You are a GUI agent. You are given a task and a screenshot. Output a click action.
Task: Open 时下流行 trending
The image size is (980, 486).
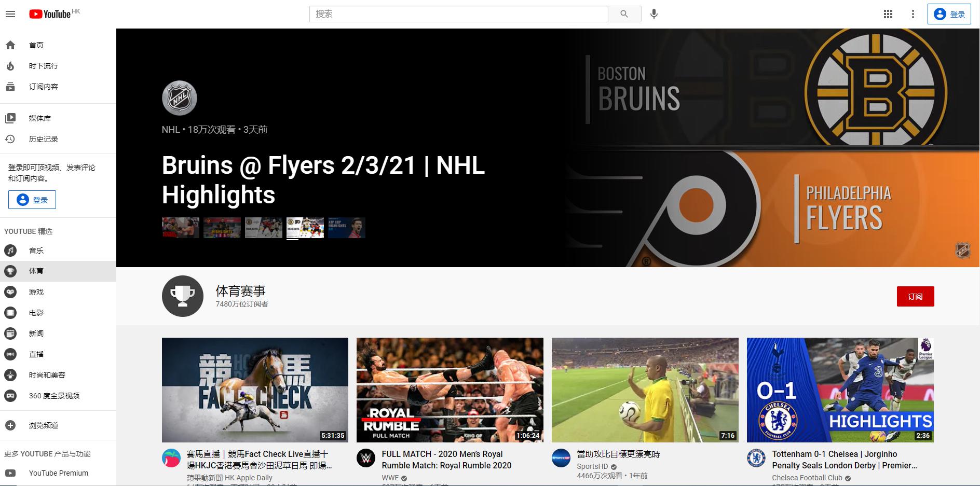point(58,66)
